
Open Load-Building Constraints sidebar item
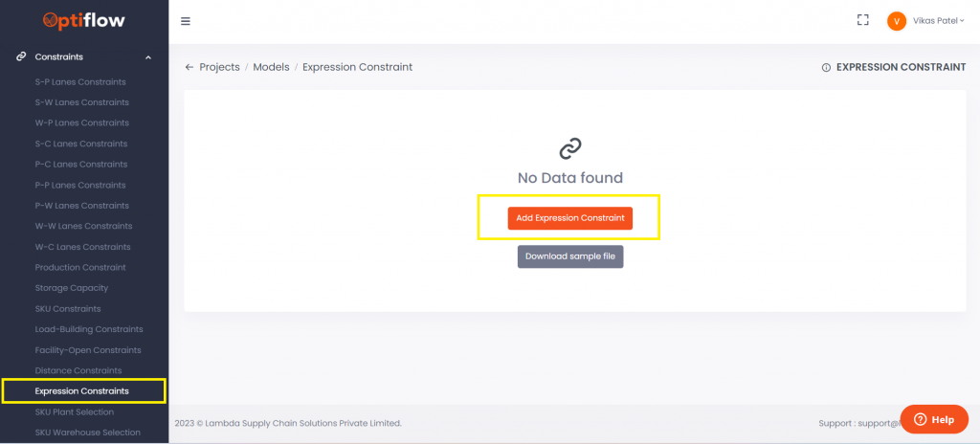[x=89, y=329]
